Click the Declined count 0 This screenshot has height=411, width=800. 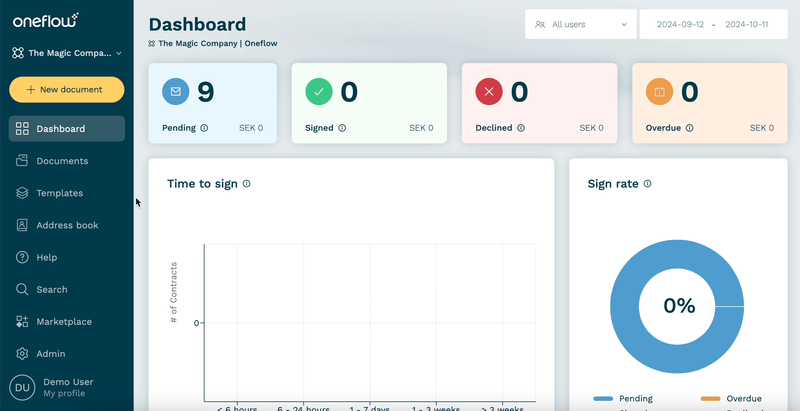click(x=519, y=92)
